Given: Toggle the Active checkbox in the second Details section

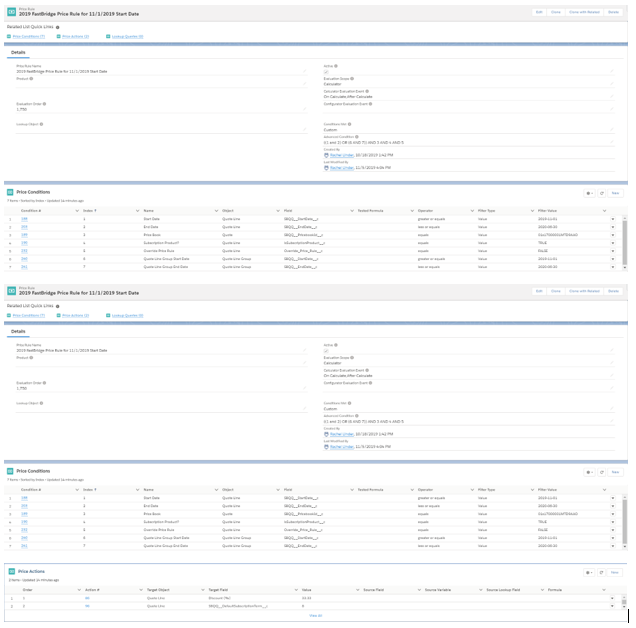Looking at the screenshot, I should [x=326, y=350].
